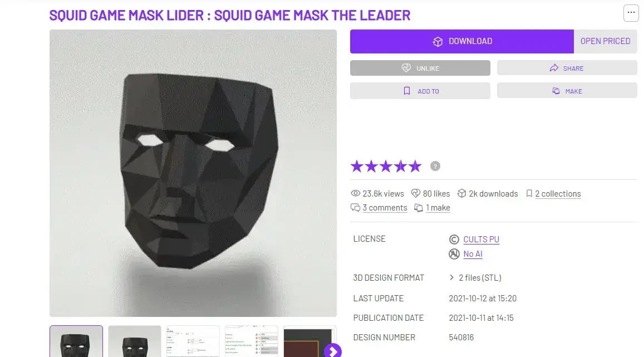This screenshot has height=357, width=644.
Task: Share the design via Share button
Action: click(x=567, y=68)
